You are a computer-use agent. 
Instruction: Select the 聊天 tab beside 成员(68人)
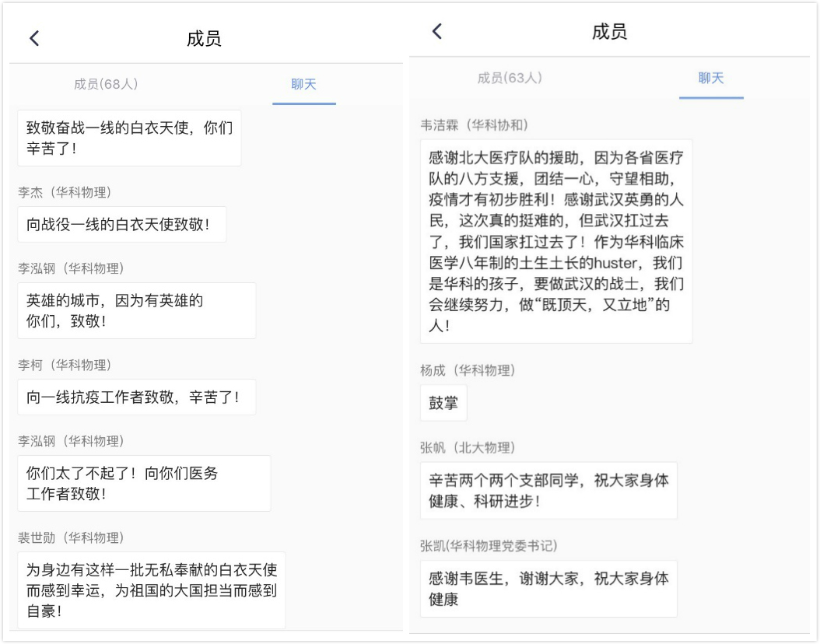click(303, 84)
